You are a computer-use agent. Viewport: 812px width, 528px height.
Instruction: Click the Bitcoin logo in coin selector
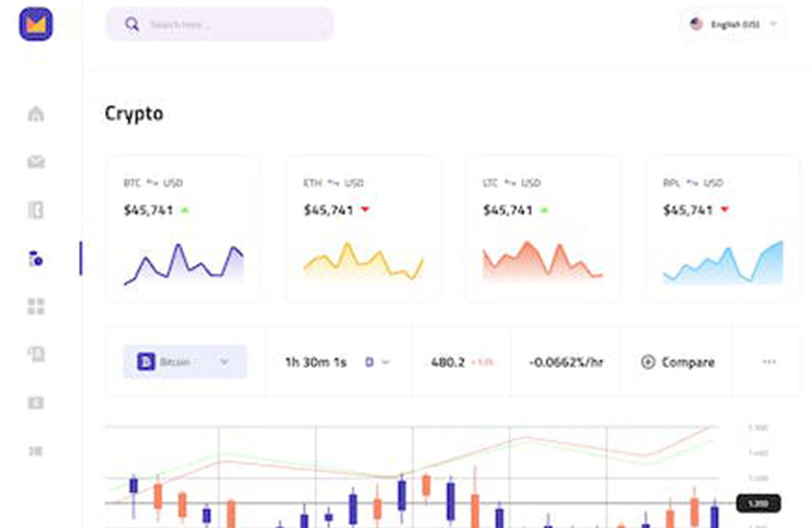click(x=146, y=362)
